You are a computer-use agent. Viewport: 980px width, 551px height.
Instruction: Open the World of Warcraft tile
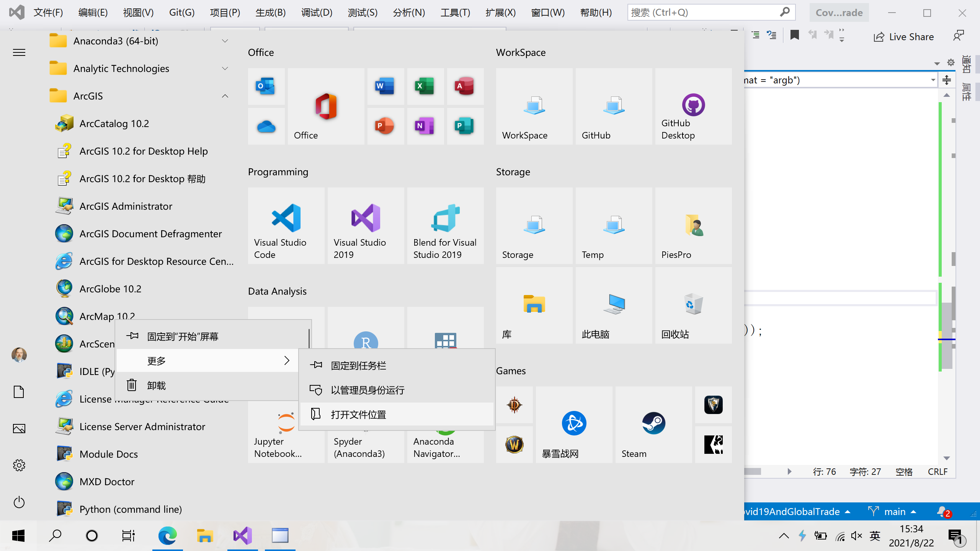point(514,445)
